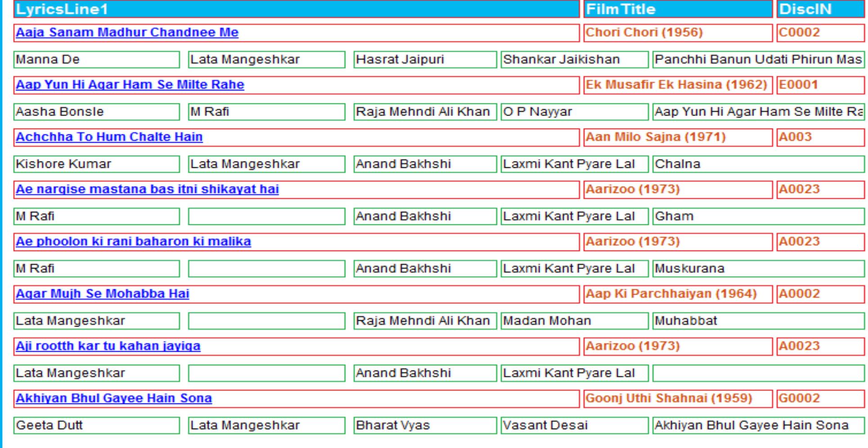Open Aap Yun Hi Agar Ham Se Milte Rahe
The image size is (868, 448).
tap(130, 85)
